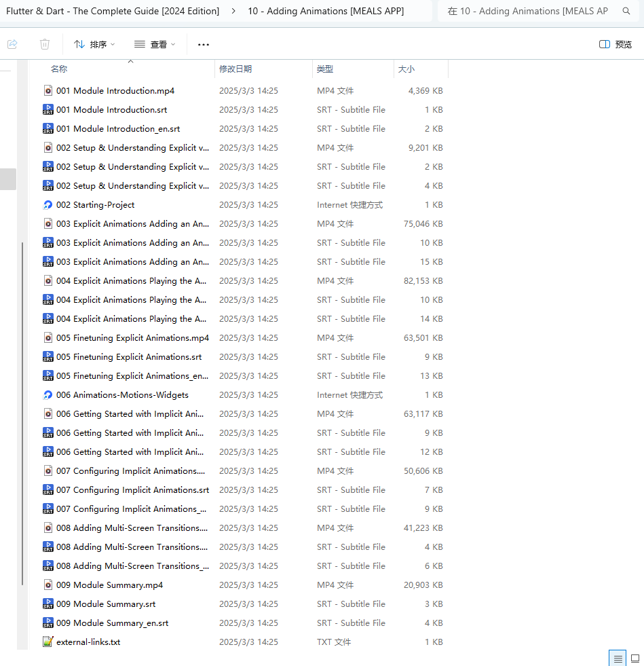Viewport: 644px width, 666px height.
Task: Click size value 20,903 KB
Action: [423, 585]
